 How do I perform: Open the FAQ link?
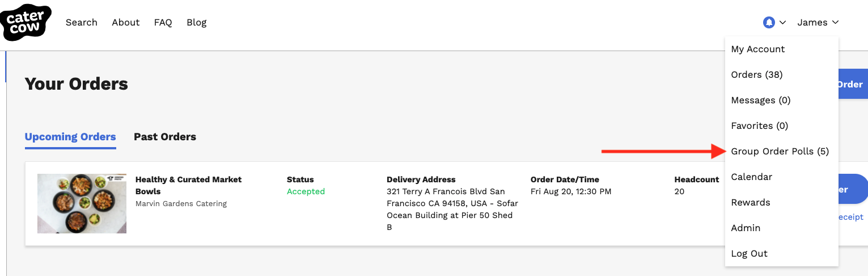click(163, 23)
